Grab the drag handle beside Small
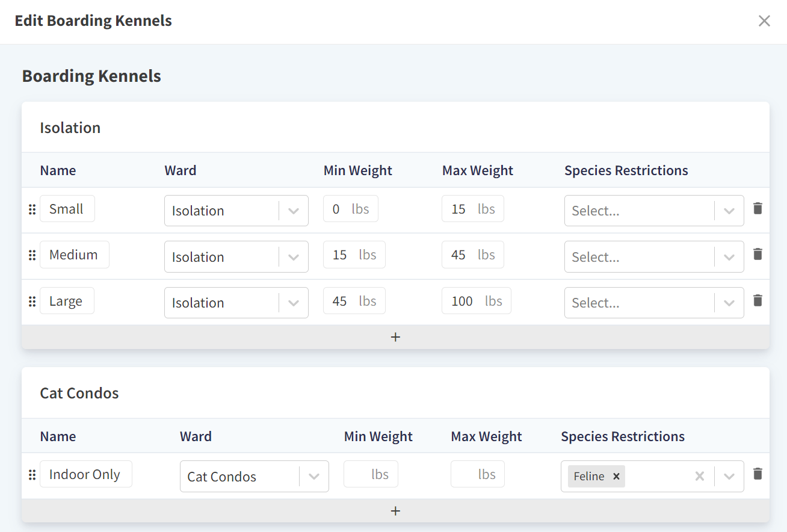 [x=32, y=209]
